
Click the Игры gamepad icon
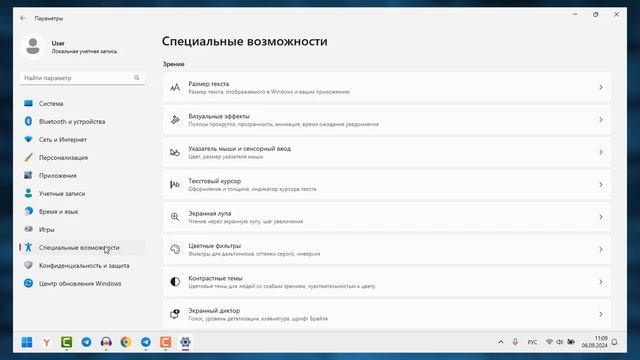pyautogui.click(x=28, y=229)
